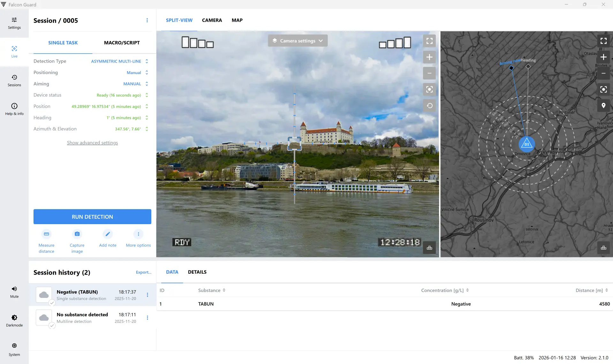Screen dimensions: 613x364
Task: Sort table by Substance column
Action: (x=212, y=290)
